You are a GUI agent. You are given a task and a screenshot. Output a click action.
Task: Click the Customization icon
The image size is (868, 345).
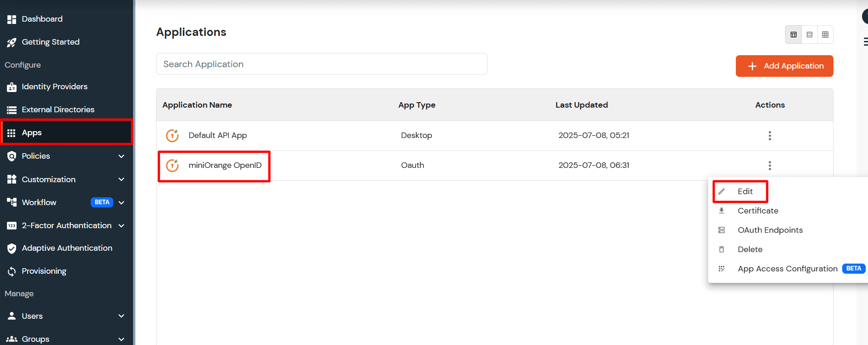pyautogui.click(x=12, y=179)
